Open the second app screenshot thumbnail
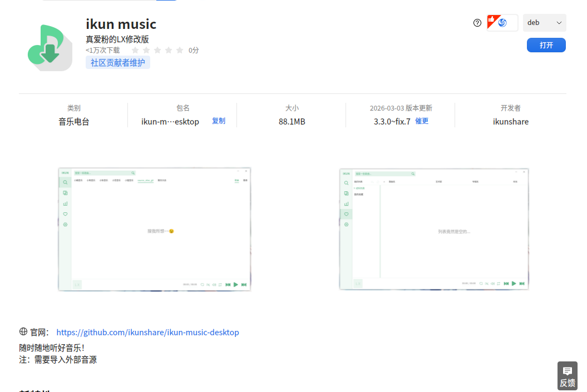Image resolution: width=587 pixels, height=392 pixels. tap(434, 229)
